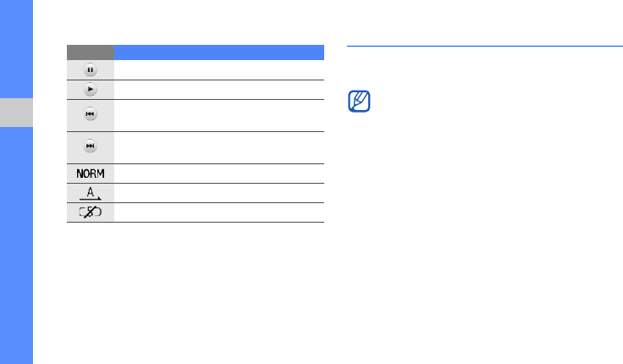Skip back with the previous-track icon
Viewport: 623px width, 364px height.
[91, 114]
